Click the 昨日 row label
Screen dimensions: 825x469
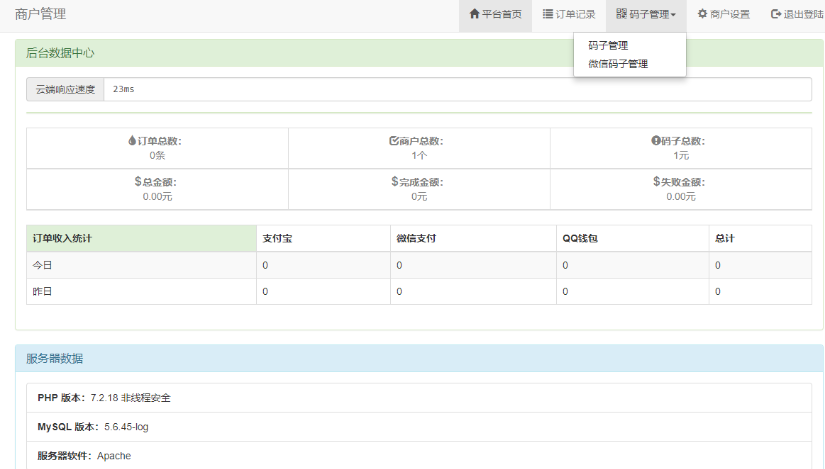pos(42,292)
